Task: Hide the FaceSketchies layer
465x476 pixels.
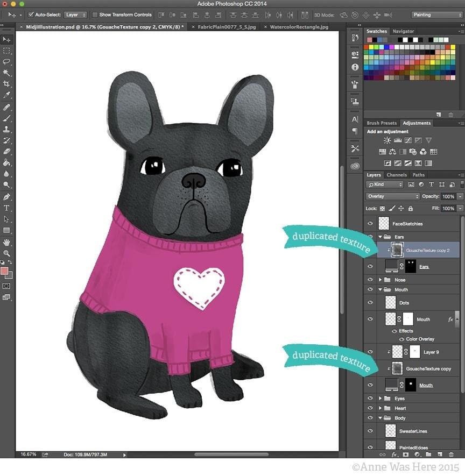Action: tap(370, 223)
